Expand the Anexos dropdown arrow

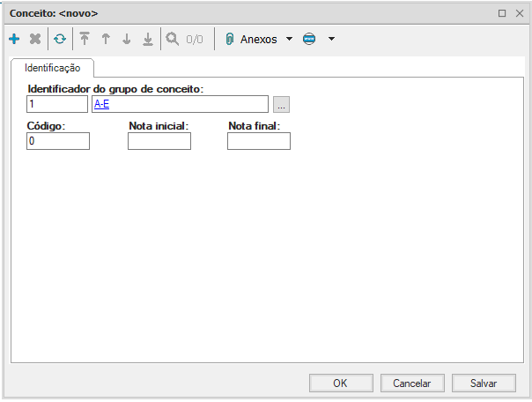tap(289, 40)
